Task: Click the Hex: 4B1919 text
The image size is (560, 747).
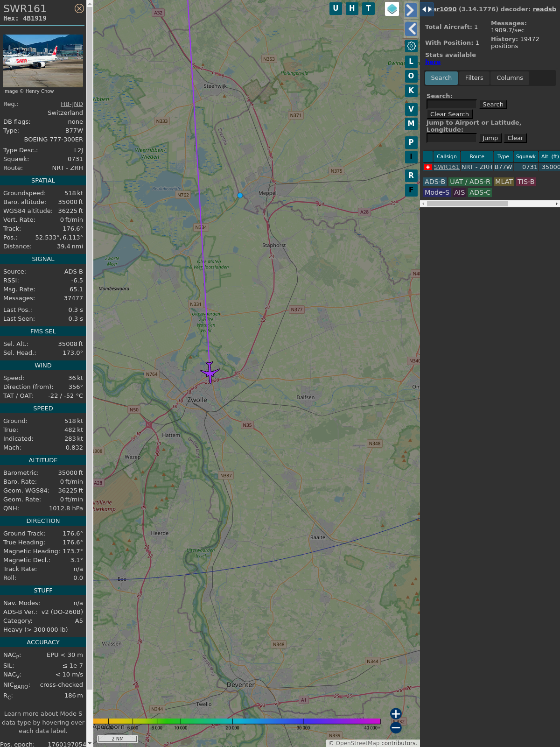Action: [25, 19]
